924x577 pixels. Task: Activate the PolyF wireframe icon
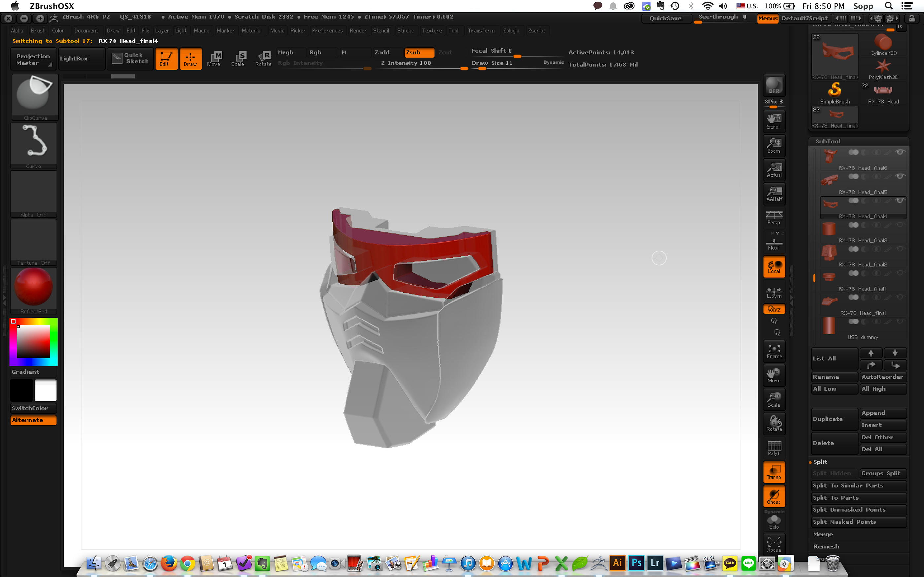coord(774,448)
